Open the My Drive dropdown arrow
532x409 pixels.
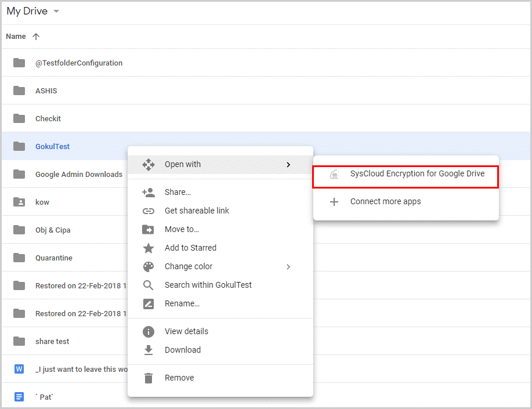coord(56,11)
